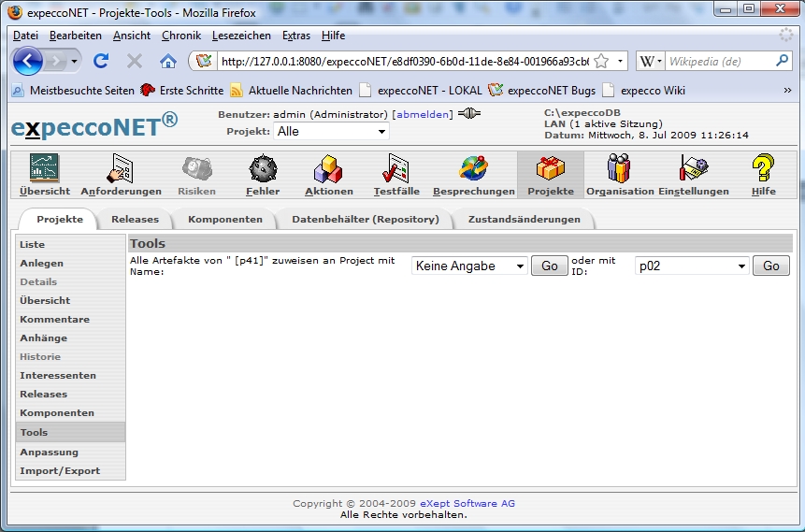Open the Übersicht dashboard icon

point(44,169)
